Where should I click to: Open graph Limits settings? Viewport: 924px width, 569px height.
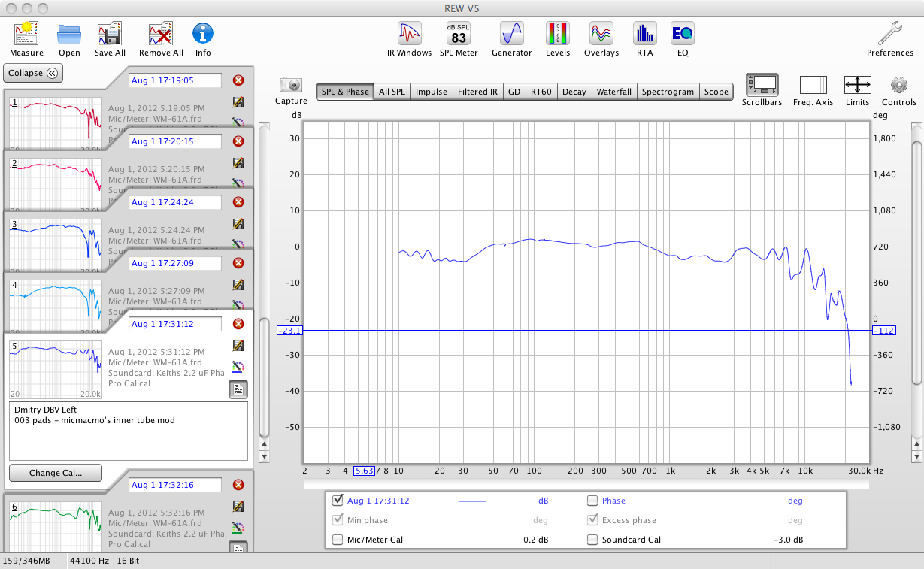[x=858, y=84]
